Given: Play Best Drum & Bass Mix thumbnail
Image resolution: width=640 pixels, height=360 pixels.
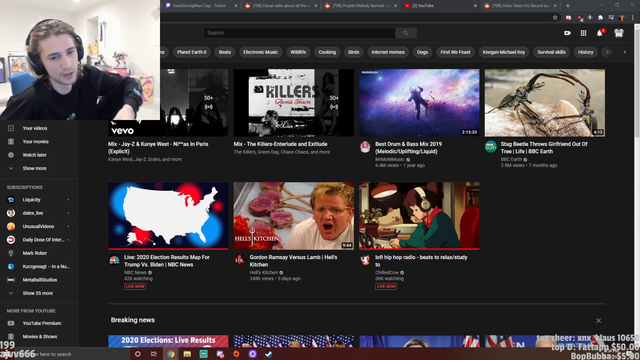Looking at the screenshot, I should coord(419,102).
